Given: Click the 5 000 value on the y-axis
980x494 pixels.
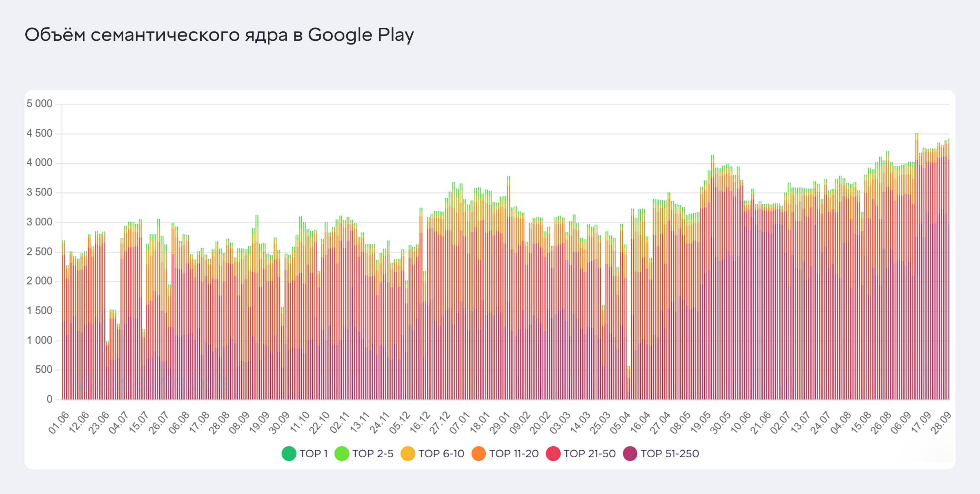Looking at the screenshot, I should [40, 104].
